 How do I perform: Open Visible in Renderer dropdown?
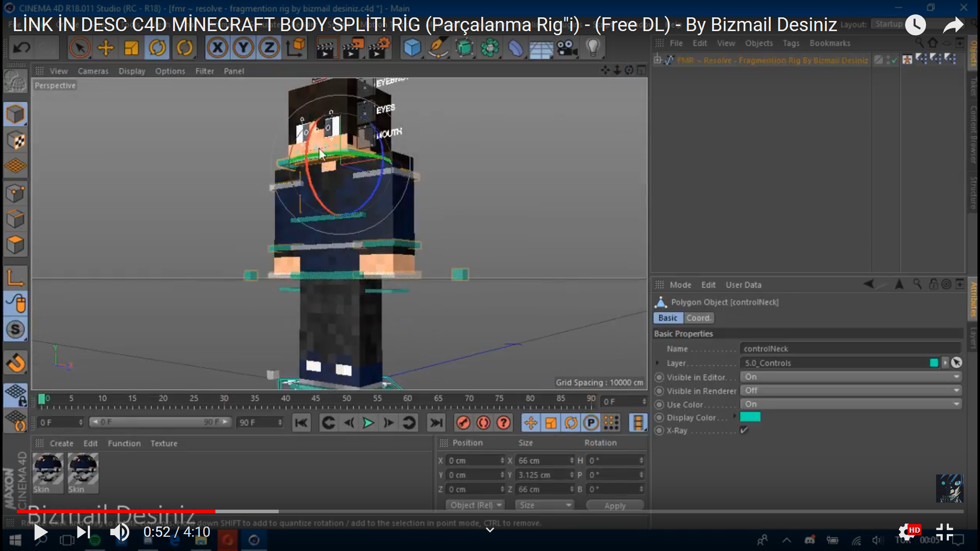pos(851,390)
